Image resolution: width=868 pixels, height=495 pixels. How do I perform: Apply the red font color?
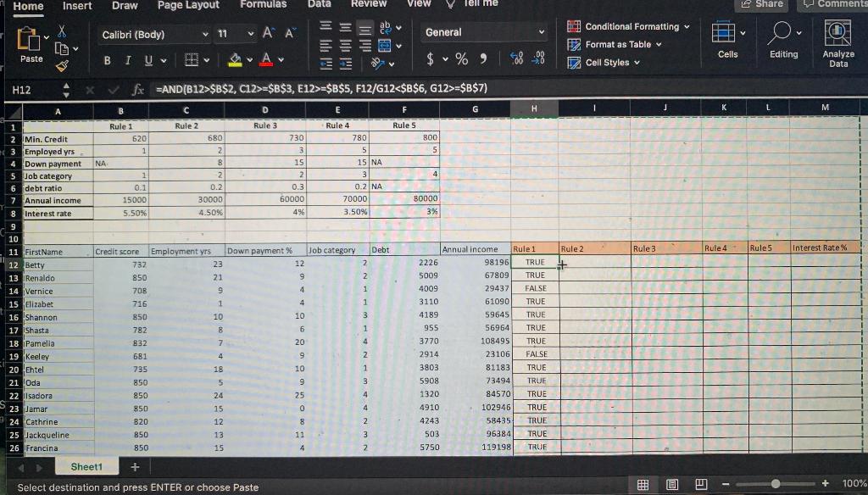266,59
